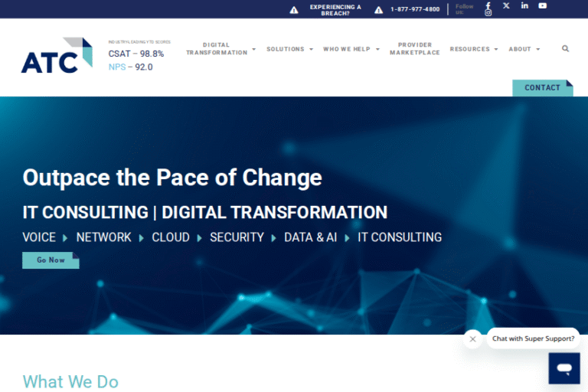Open the X (Twitter) social icon
Image resolution: width=588 pixels, height=392 pixels.
point(506,5)
